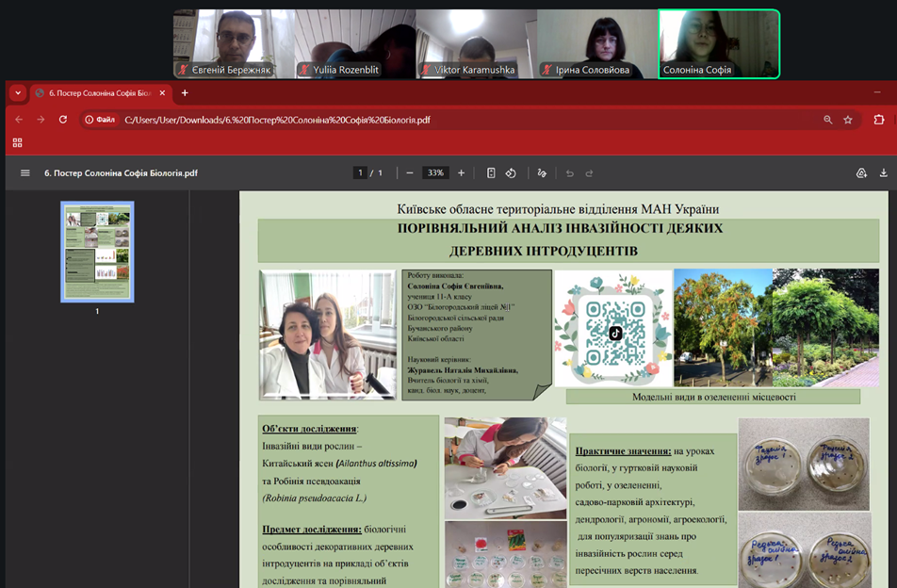Click the fit to page icon
Viewport: 897px width, 588px height.
(491, 173)
